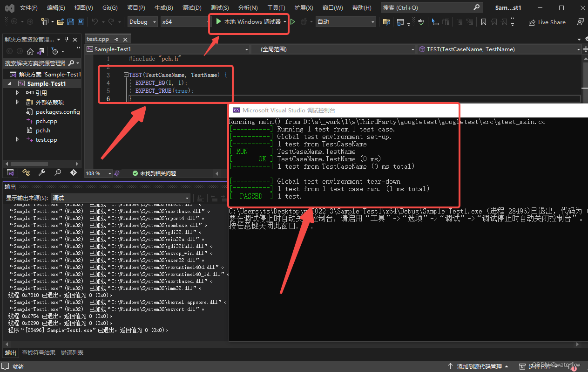Click the IntelliCode head icon next to the zoom level

click(117, 173)
